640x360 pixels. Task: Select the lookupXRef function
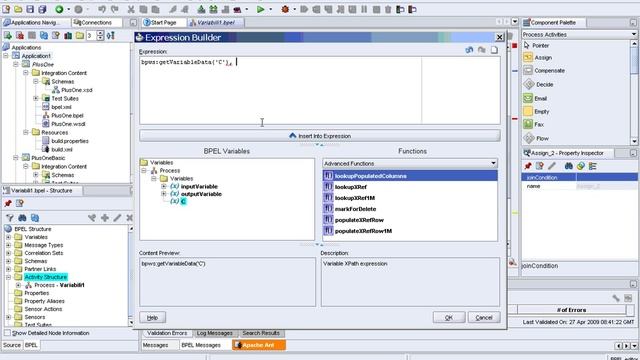(351, 187)
